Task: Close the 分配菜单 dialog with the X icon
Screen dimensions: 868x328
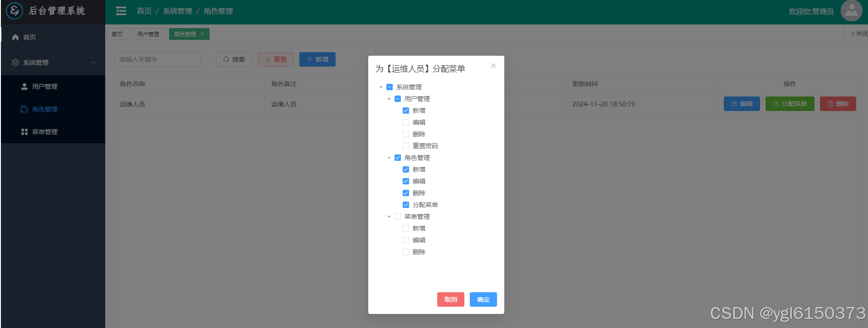Action: pos(493,66)
